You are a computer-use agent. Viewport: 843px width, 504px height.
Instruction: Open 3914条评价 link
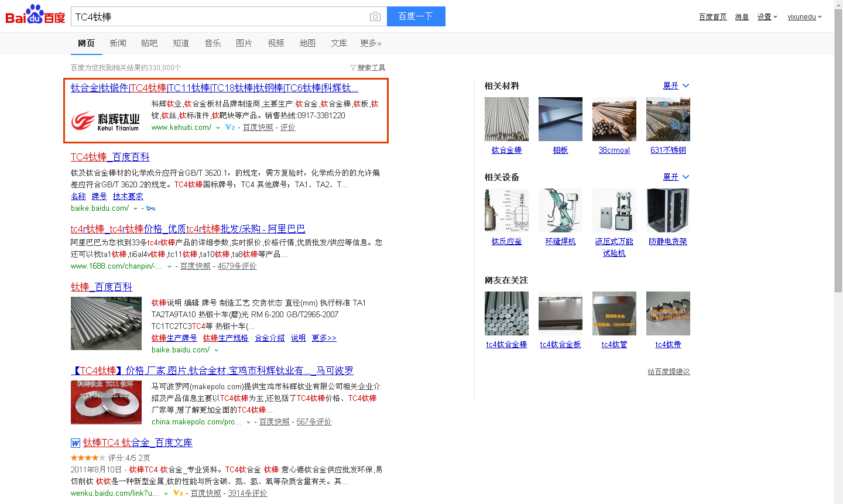248,493
